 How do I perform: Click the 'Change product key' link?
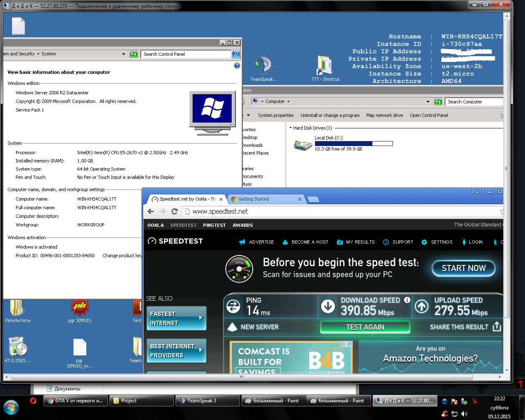tap(122, 256)
